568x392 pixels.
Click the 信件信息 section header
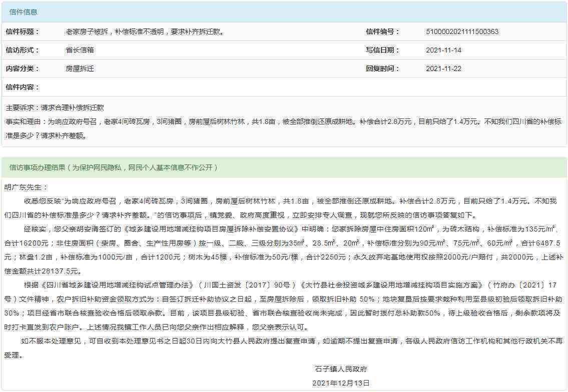point(284,12)
